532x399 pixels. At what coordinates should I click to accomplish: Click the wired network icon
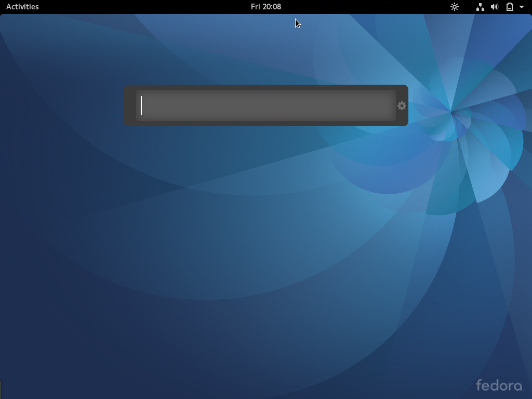[x=480, y=7]
